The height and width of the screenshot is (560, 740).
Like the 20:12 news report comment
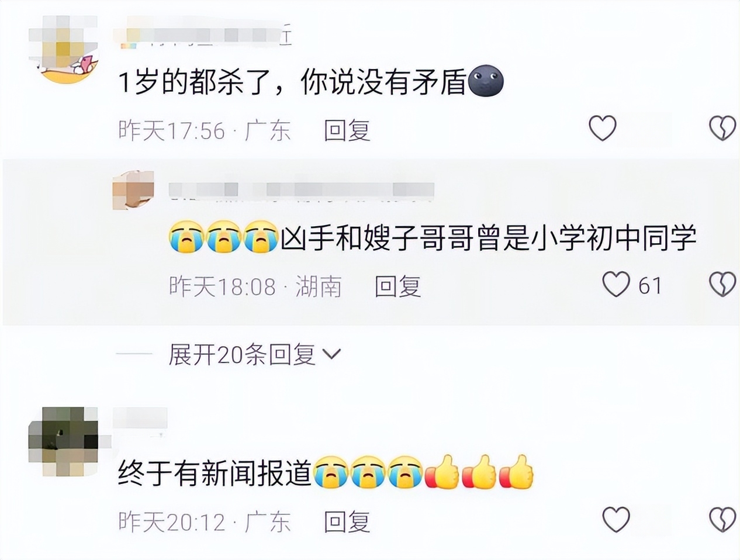[616, 520]
